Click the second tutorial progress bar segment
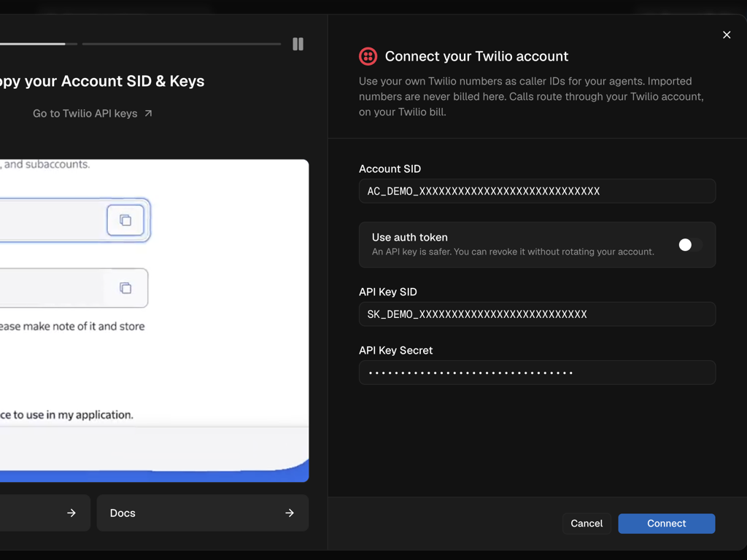The image size is (747, 560). tap(182, 44)
